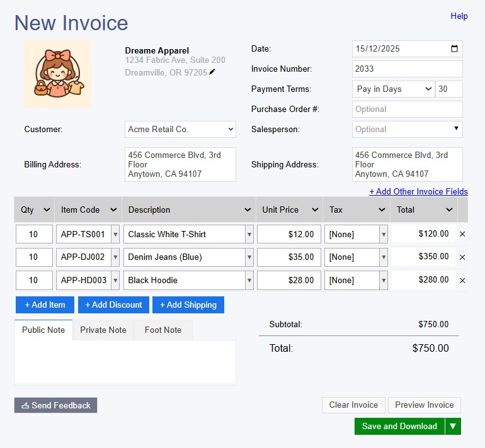Click the Shipping Address text box
The image size is (485, 448).
pos(408,164)
